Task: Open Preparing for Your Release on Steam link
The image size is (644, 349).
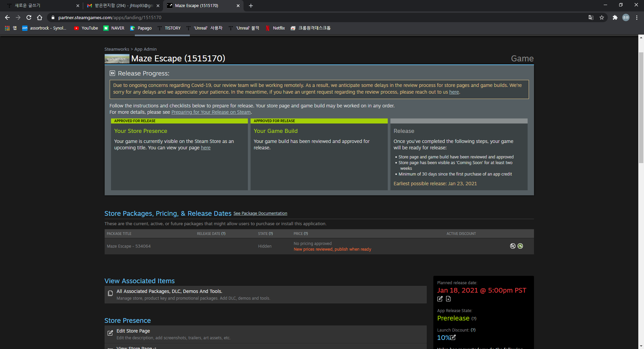Action: coord(211,112)
